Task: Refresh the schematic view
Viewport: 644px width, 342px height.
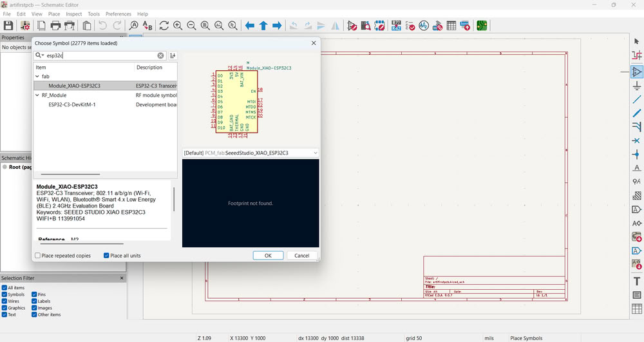Action: pos(164,26)
